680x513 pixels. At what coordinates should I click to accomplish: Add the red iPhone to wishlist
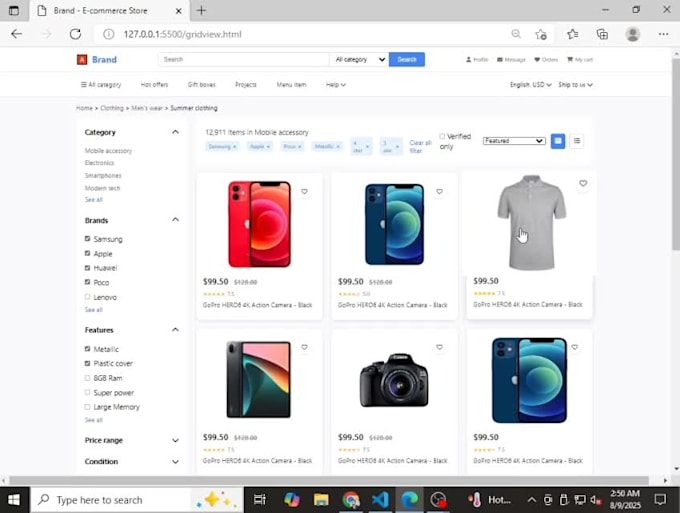click(x=304, y=192)
